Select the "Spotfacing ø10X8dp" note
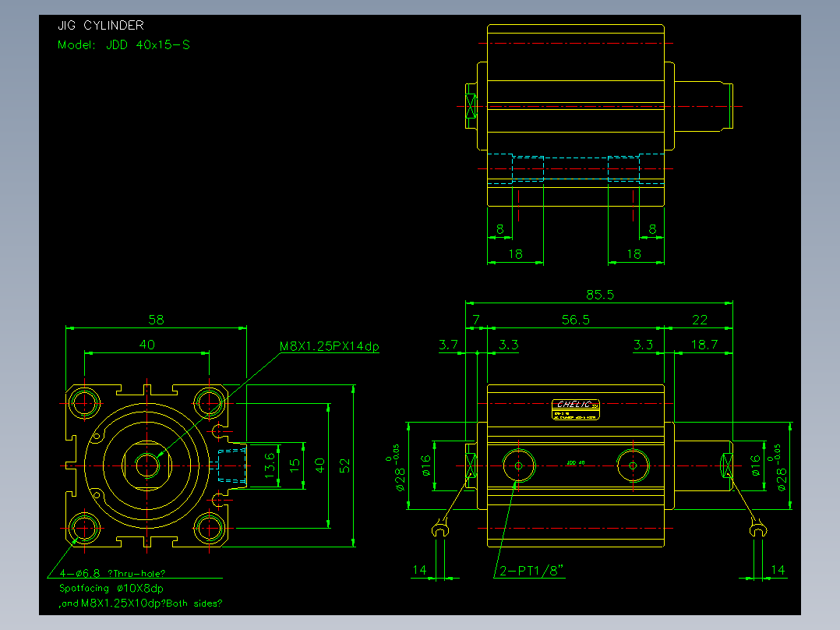Image resolution: width=840 pixels, height=630 pixels. (111, 588)
